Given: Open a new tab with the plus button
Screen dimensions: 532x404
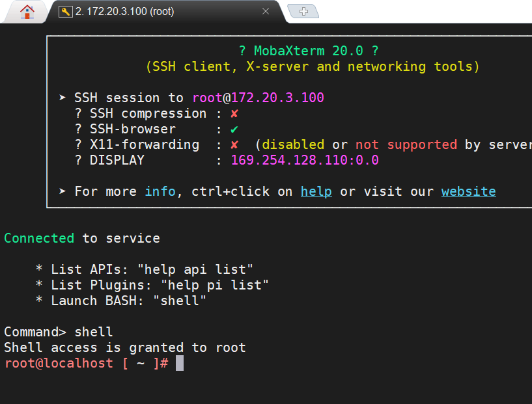Looking at the screenshot, I should click(303, 11).
